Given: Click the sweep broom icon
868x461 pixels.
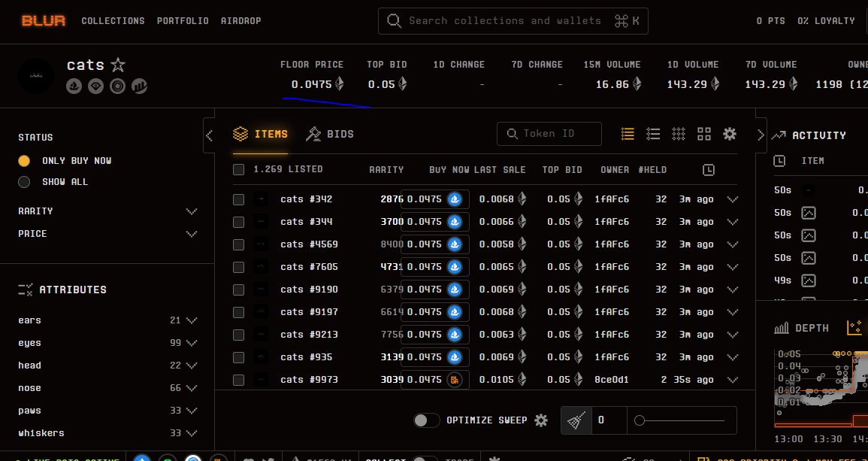Looking at the screenshot, I should [576, 420].
